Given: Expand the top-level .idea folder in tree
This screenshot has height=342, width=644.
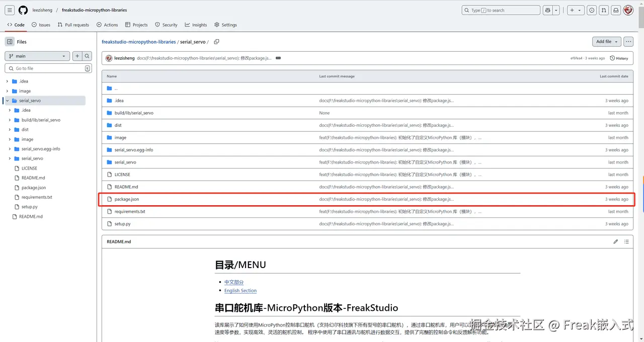Looking at the screenshot, I should click(x=7, y=81).
